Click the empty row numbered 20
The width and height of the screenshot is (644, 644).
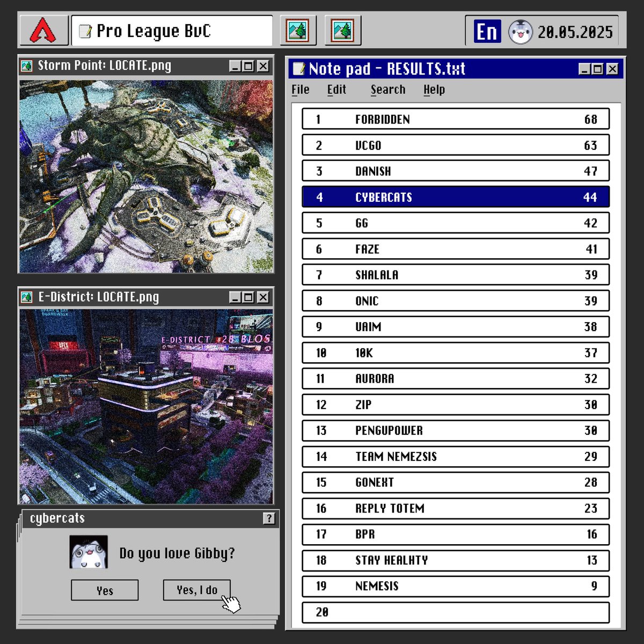(x=456, y=612)
